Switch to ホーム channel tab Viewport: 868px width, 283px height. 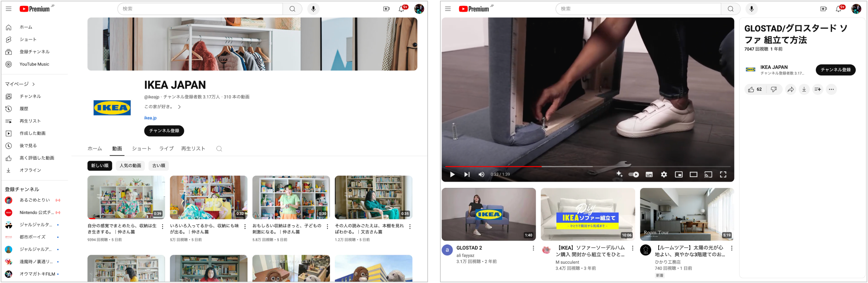tap(95, 149)
